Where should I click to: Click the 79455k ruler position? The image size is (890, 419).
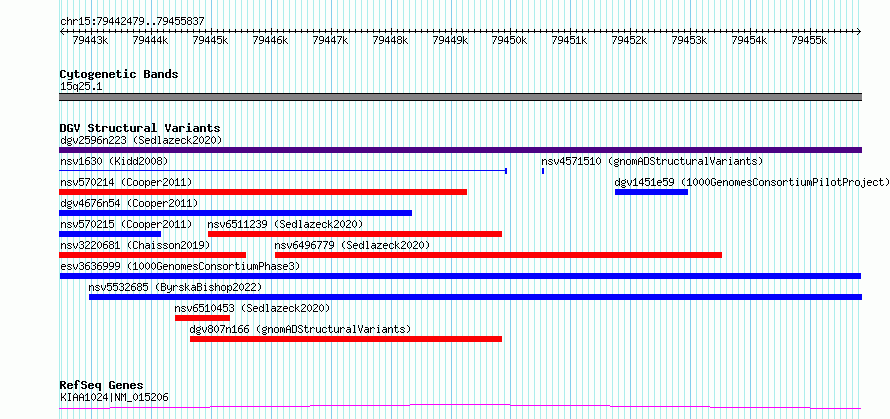809,40
